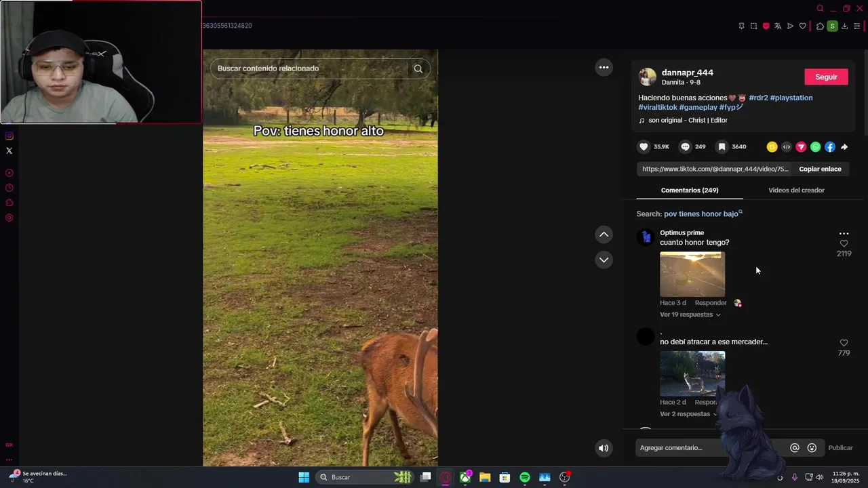Save the video with 3640 bookmark icon
This screenshot has width=868, height=488.
point(722,146)
